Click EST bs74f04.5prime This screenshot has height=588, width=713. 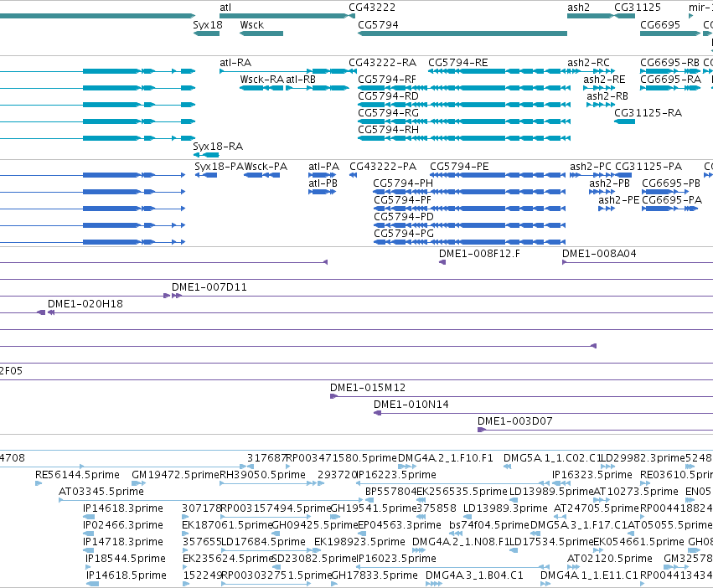tap(488, 526)
